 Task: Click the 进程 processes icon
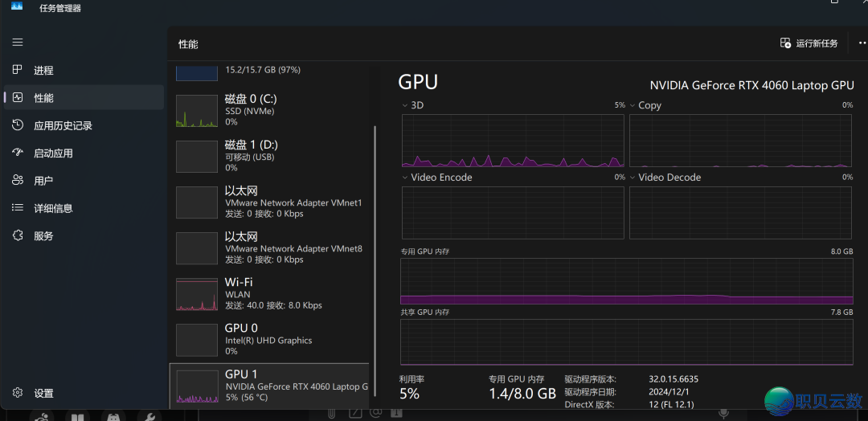(18, 70)
